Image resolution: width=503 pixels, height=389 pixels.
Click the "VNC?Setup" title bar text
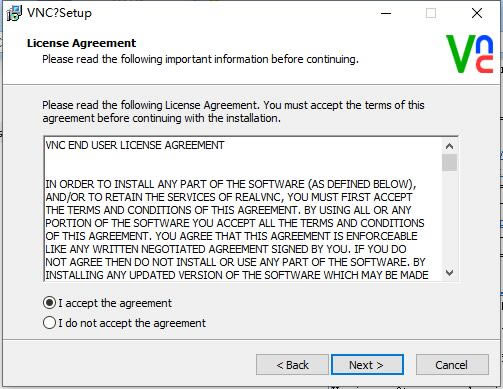pyautogui.click(x=59, y=13)
